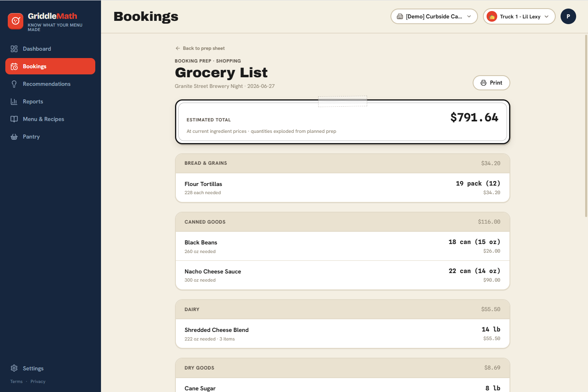Click the Print button
The width and height of the screenshot is (588, 392).
(491, 83)
